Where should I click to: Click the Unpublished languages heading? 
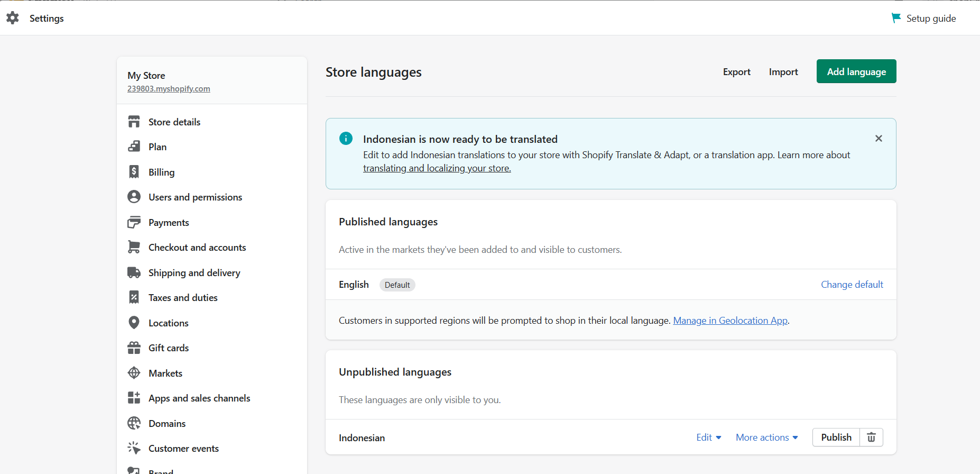tap(395, 372)
